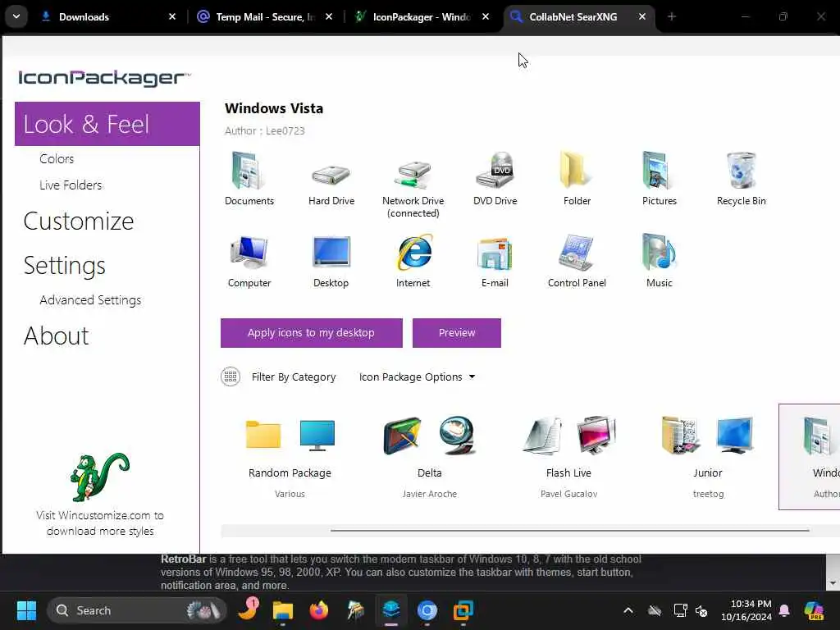
Task: Open the Colors page
Action: [57, 158]
